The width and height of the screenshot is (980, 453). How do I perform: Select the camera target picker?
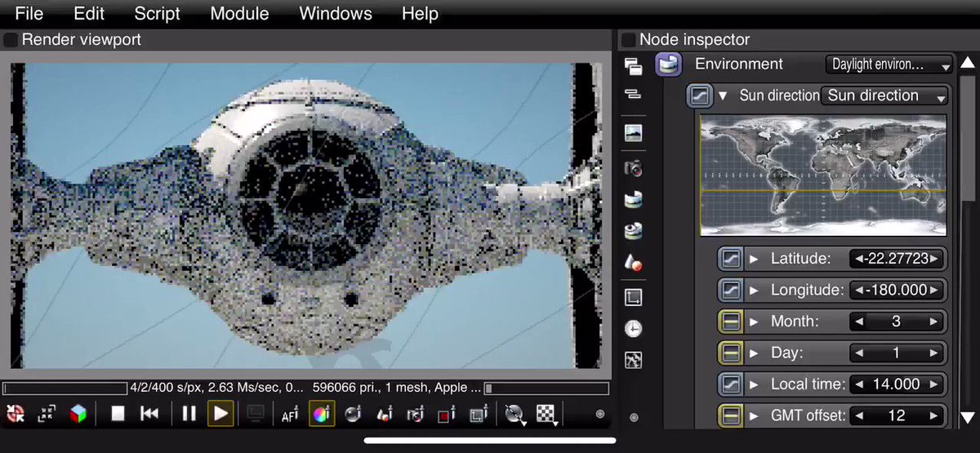(416, 414)
